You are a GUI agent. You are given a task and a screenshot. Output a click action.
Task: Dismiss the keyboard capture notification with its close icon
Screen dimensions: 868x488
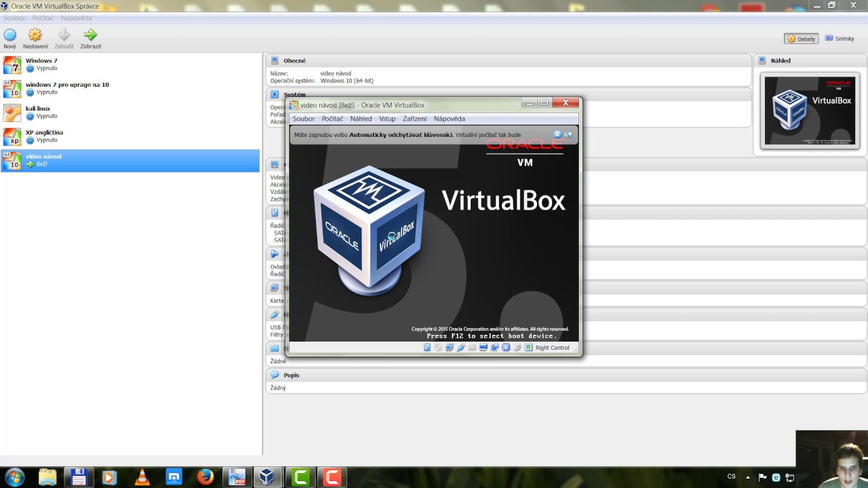click(x=557, y=134)
